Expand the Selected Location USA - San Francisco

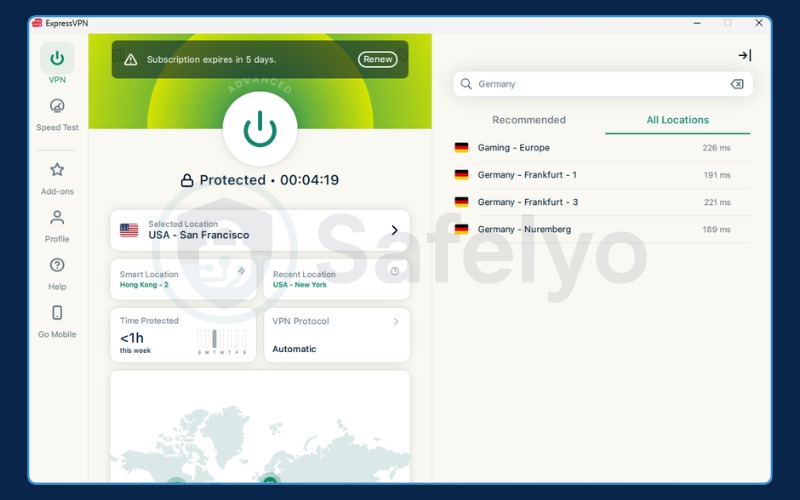[394, 230]
